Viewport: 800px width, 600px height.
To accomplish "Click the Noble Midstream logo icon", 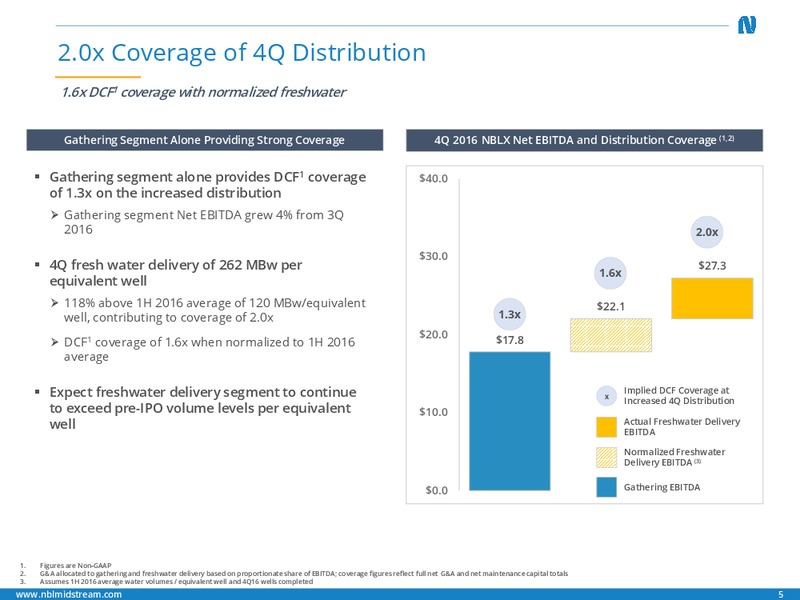I will 747,25.
